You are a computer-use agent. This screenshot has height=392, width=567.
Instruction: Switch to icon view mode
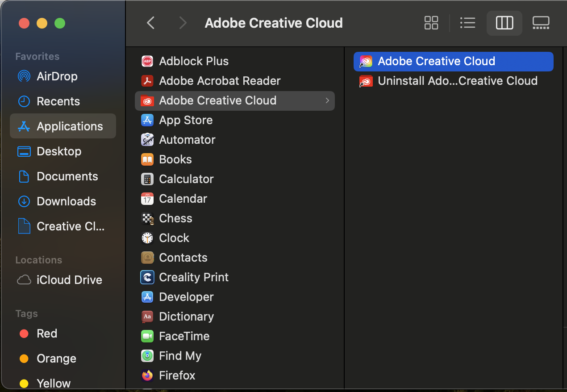(431, 22)
